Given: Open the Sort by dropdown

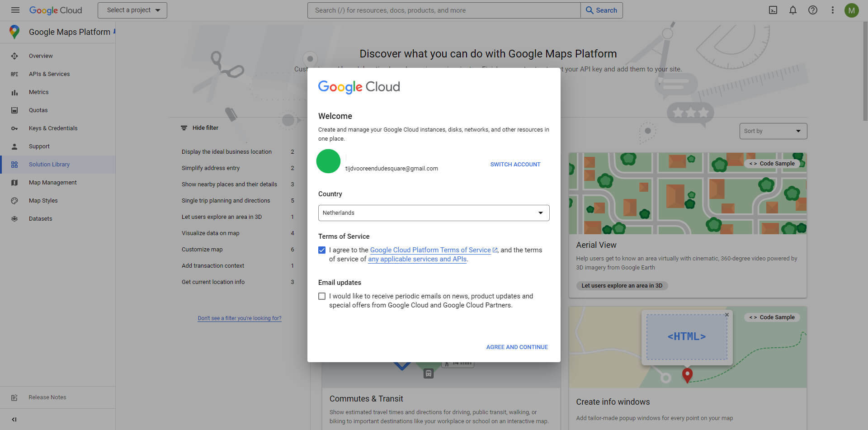Looking at the screenshot, I should click(773, 131).
